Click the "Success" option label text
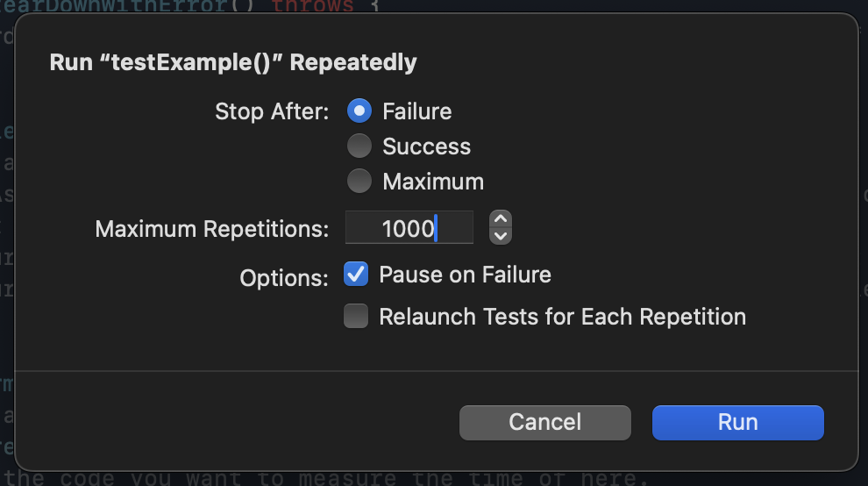This screenshot has height=486, width=868. coord(427,147)
